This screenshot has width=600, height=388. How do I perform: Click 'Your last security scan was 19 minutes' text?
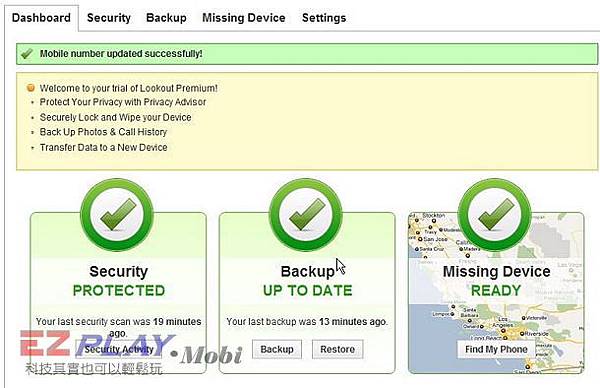click(x=119, y=321)
